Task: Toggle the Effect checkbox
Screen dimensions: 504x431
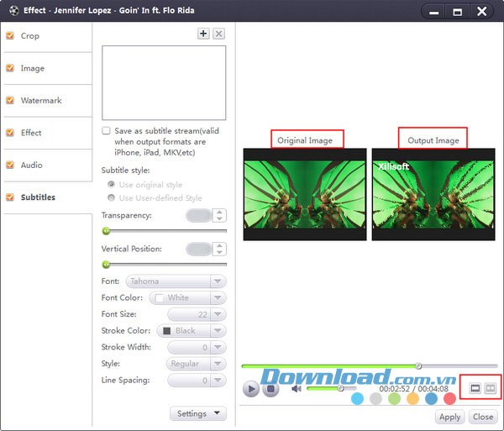Action: pos(10,133)
